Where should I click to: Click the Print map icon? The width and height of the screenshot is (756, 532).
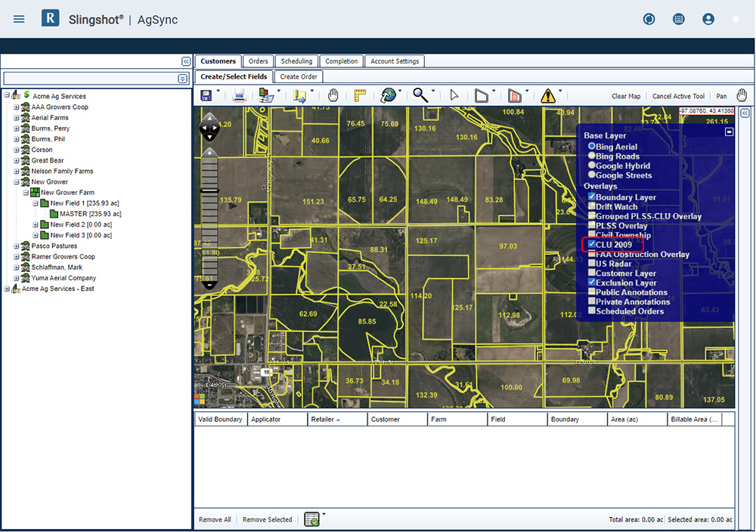[x=239, y=95]
